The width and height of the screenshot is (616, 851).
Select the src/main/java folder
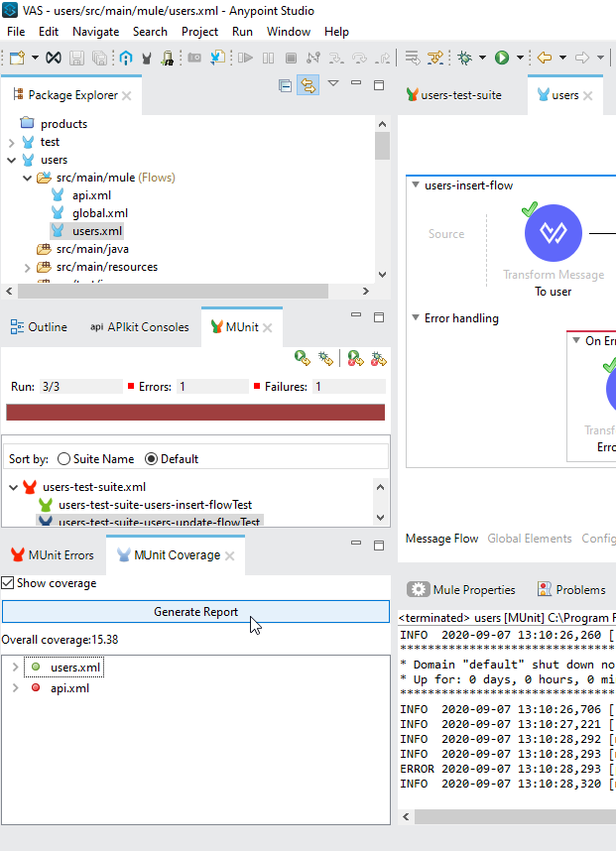coord(92,249)
